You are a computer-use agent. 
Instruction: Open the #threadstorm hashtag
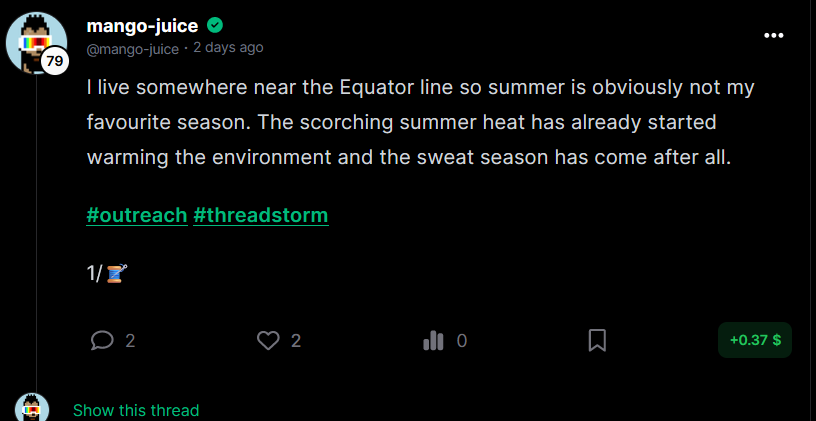(x=261, y=215)
